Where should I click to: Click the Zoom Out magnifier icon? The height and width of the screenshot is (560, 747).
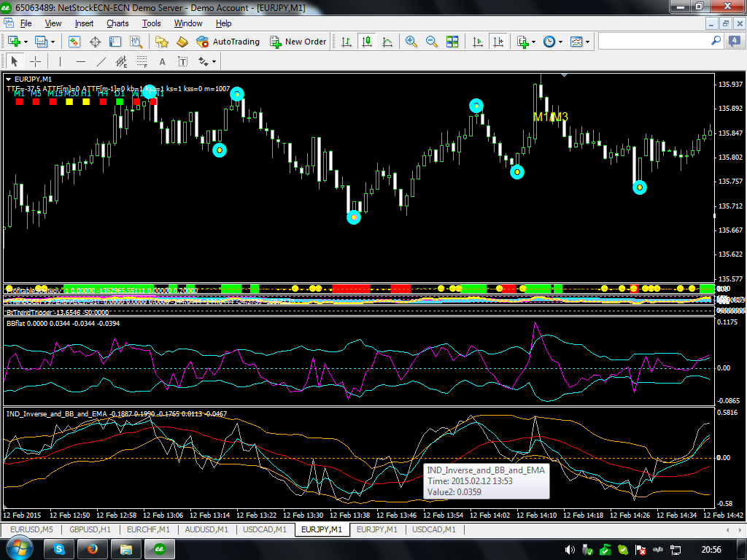tap(432, 42)
